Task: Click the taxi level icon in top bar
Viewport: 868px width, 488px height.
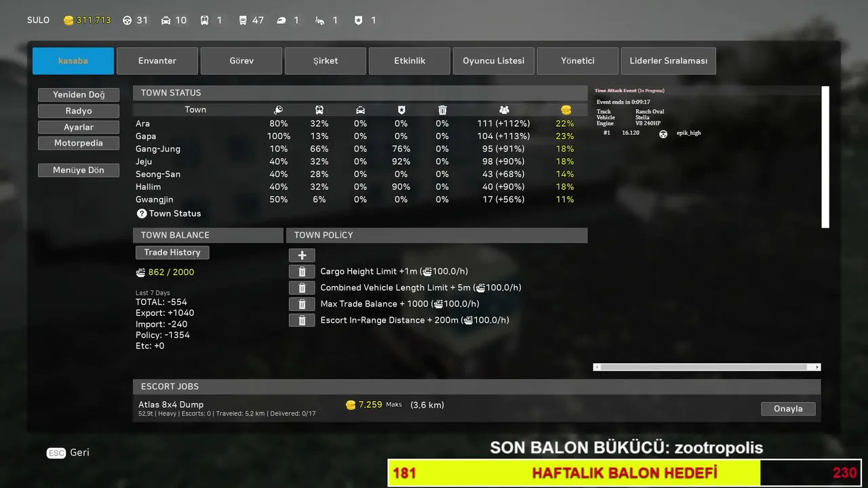Action: click(166, 20)
